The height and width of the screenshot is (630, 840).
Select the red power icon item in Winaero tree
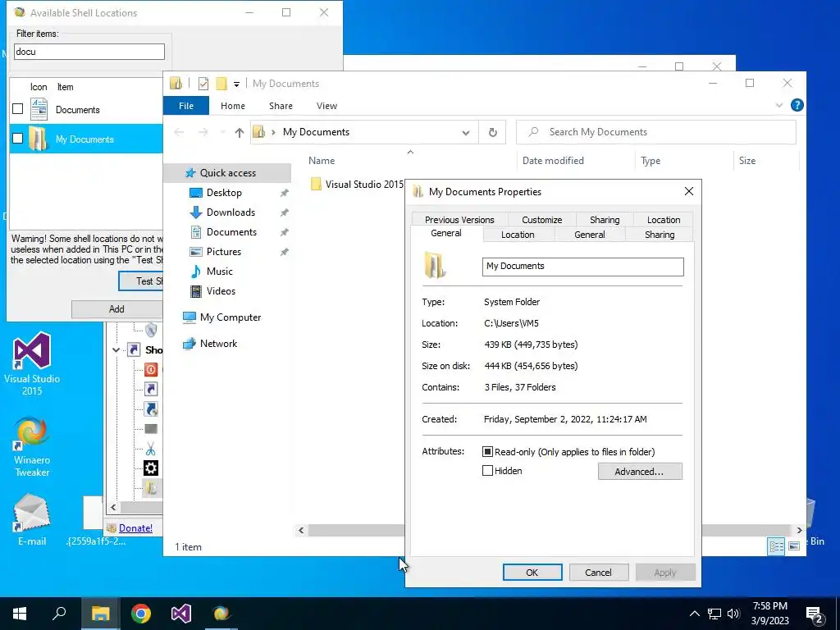click(151, 369)
